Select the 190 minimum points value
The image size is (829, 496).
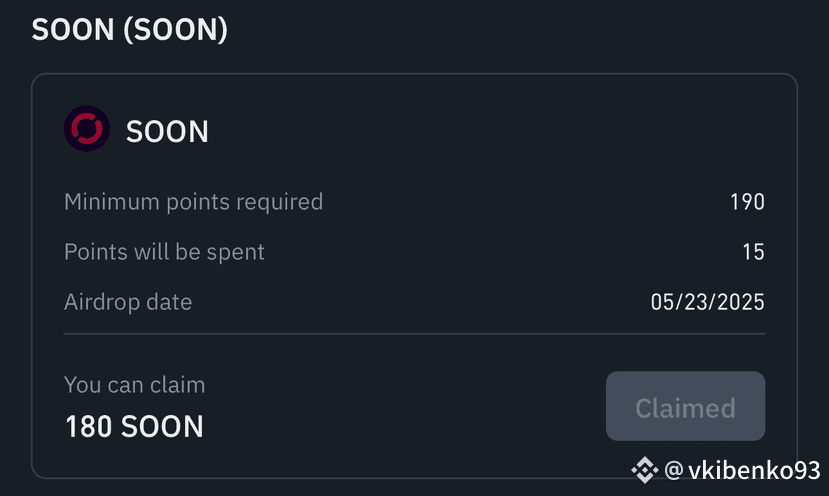point(748,202)
